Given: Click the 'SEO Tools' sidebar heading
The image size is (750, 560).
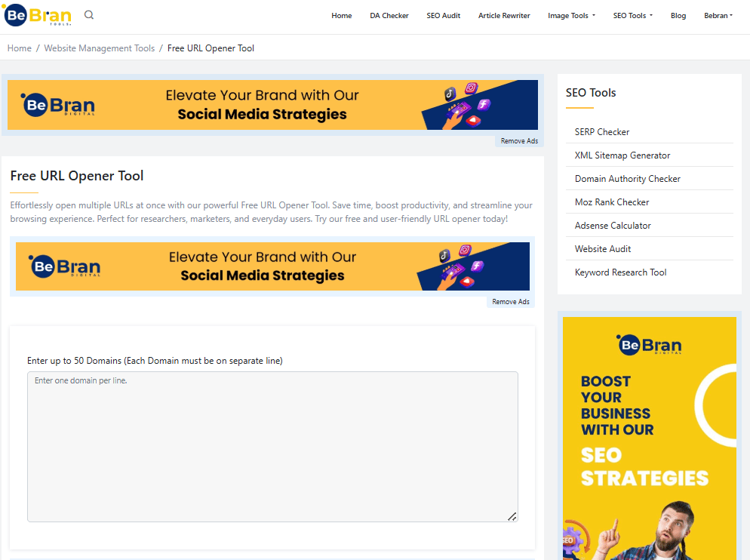Looking at the screenshot, I should click(591, 93).
